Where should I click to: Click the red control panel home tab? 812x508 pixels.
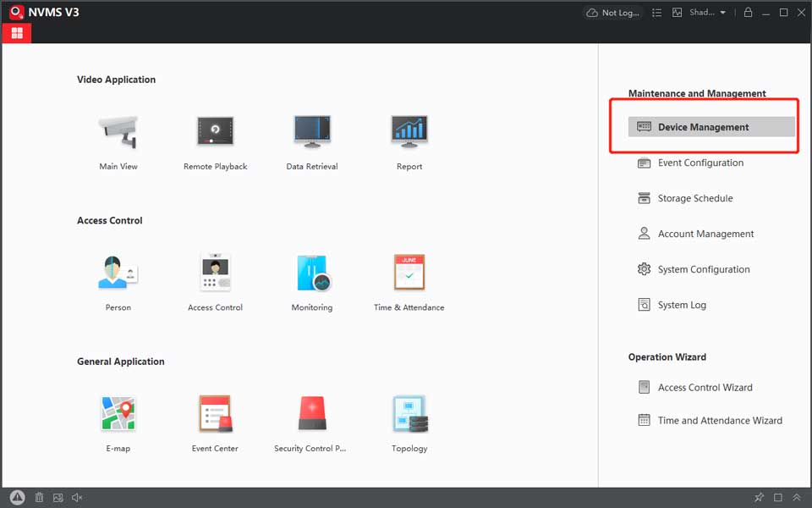tap(17, 33)
